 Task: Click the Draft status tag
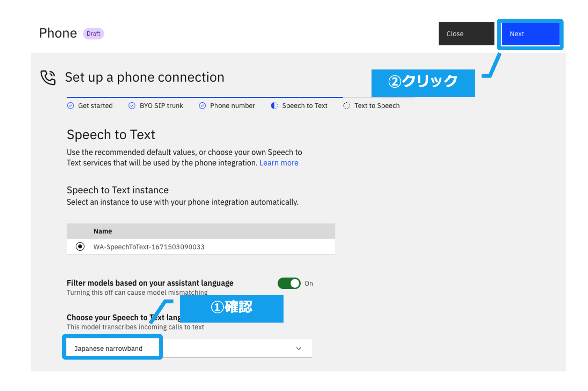pos(94,34)
